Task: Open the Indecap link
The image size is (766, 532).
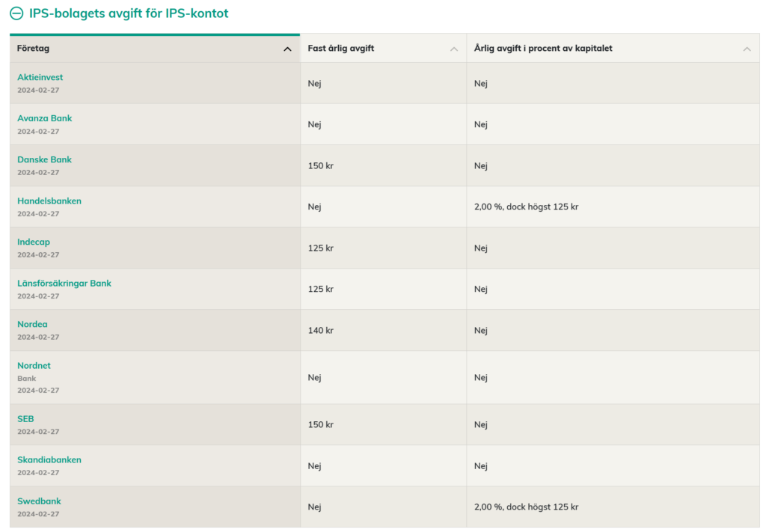Action: point(34,242)
